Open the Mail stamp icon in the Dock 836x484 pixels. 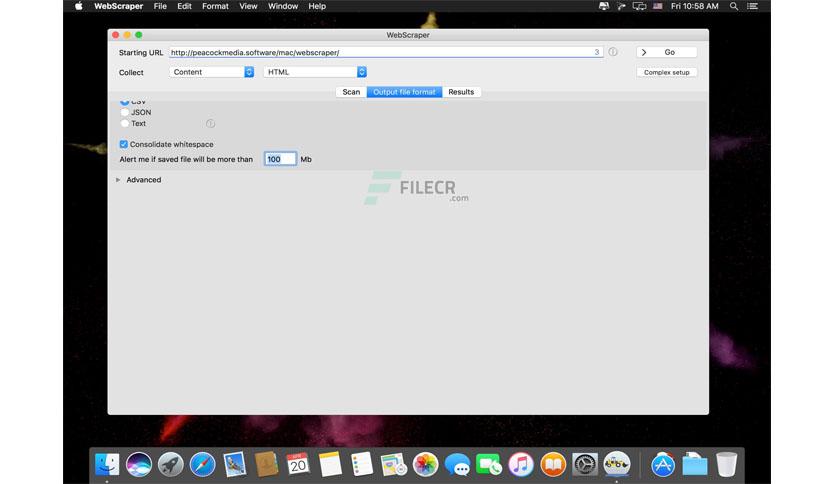click(235, 464)
